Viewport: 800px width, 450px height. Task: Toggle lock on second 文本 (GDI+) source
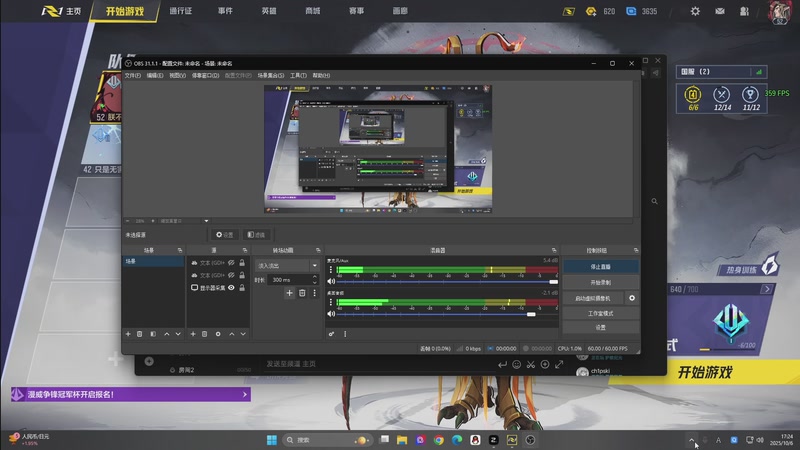coord(242,275)
